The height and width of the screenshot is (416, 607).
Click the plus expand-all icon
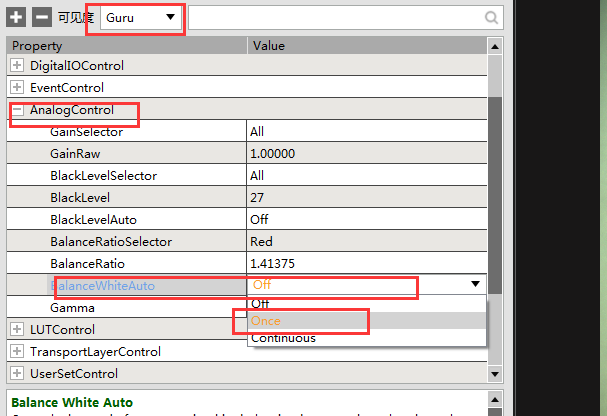tap(17, 17)
